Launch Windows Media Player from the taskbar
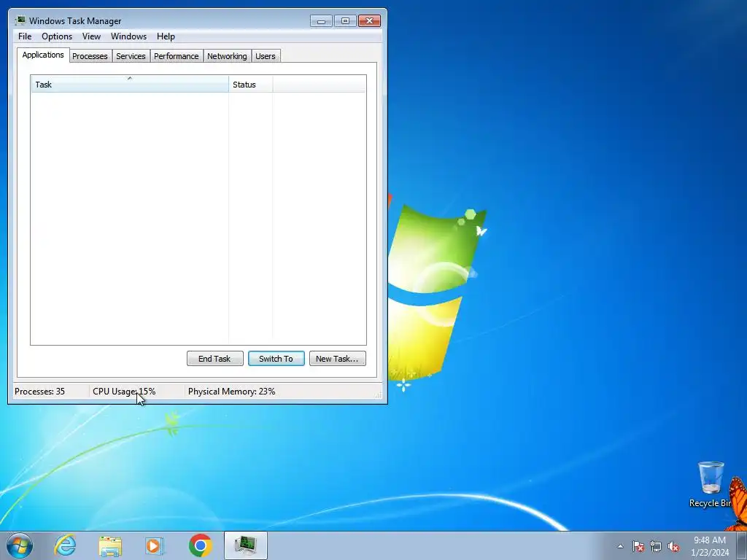 [x=155, y=545]
